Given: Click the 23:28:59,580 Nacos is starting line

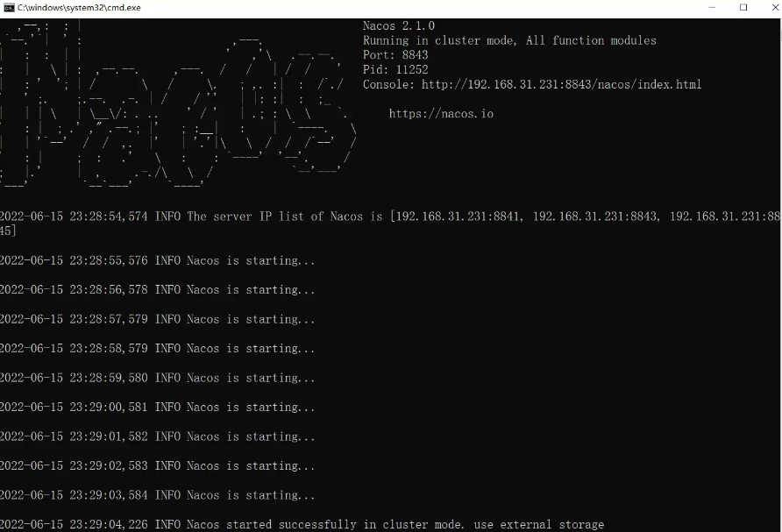Looking at the screenshot, I should click(x=158, y=378).
